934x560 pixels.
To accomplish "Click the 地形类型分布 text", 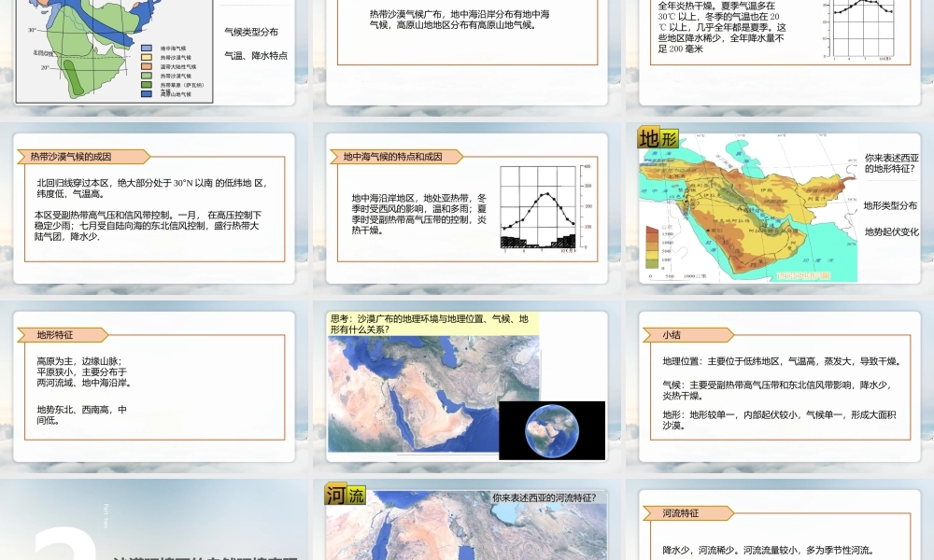I will click(890, 205).
